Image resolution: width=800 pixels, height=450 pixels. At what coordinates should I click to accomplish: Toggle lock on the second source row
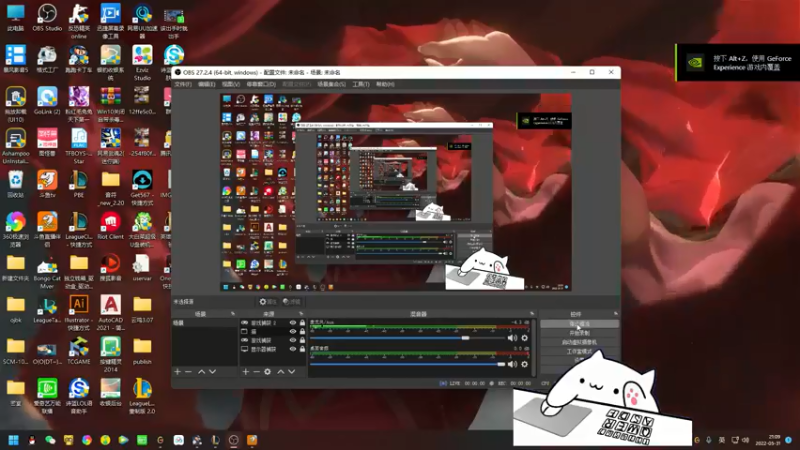click(x=303, y=332)
